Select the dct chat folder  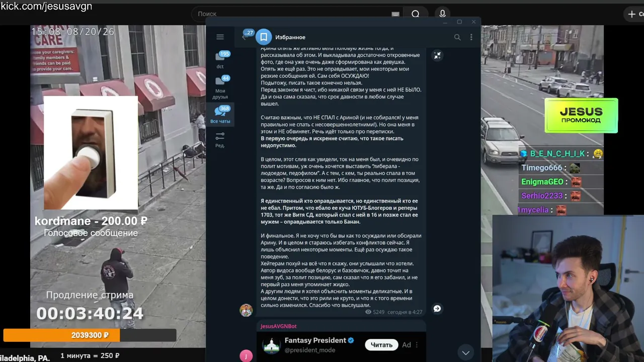220,60
